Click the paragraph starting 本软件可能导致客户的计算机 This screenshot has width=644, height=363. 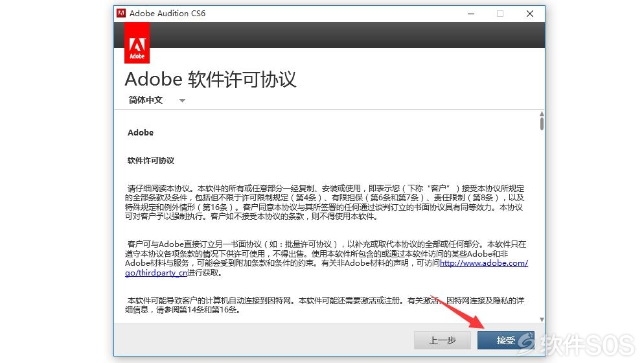(325, 305)
